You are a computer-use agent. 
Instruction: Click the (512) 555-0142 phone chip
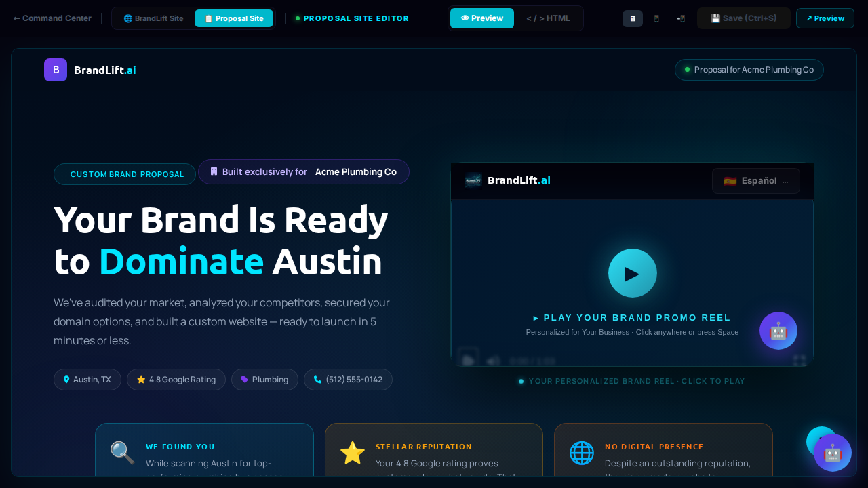coord(348,380)
